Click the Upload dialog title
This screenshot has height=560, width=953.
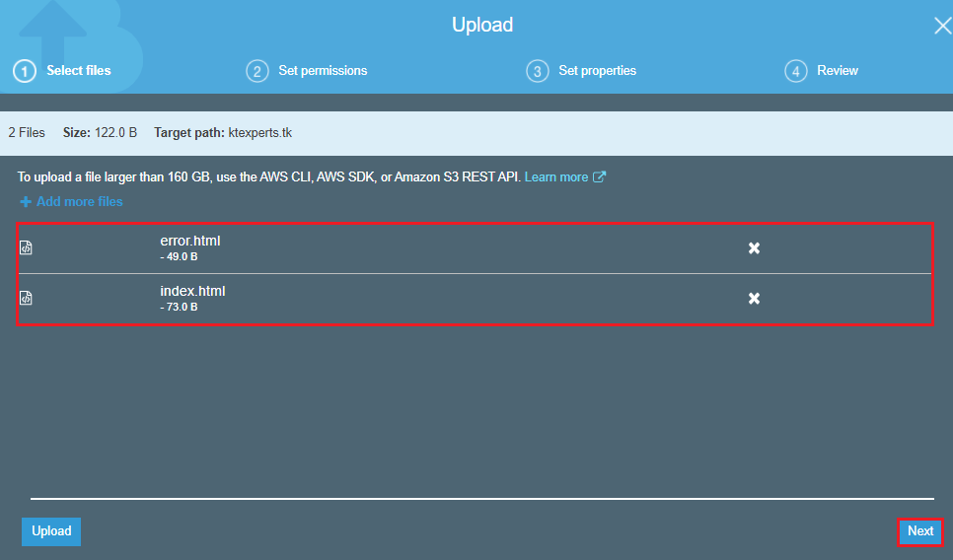coord(482,25)
